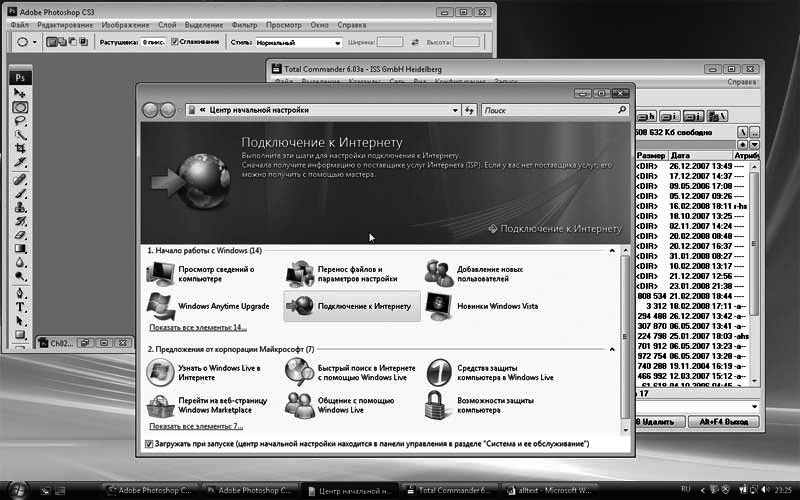The height and width of the screenshot is (500, 800).
Task: Click the new selection mode icon
Action: tap(51, 42)
